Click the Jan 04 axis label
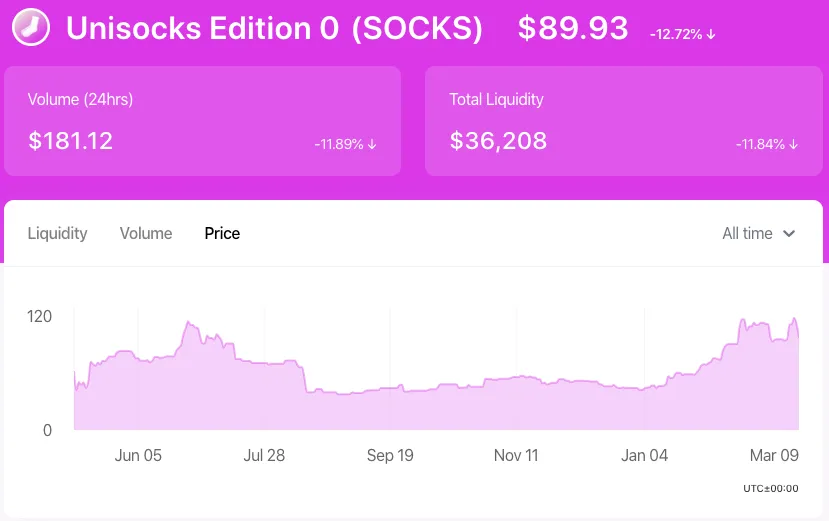Viewport: 829px width, 521px height. [644, 455]
